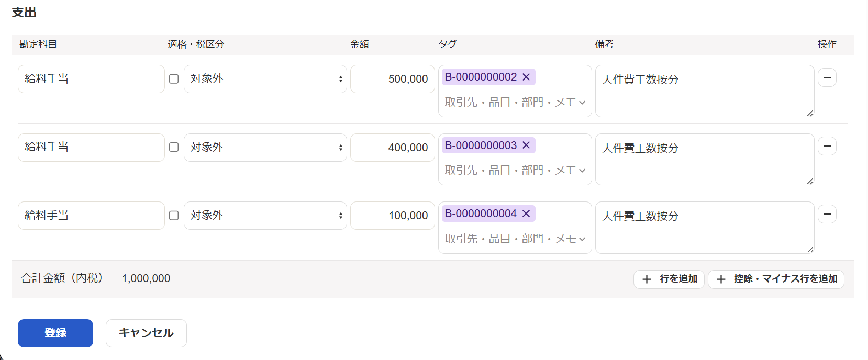Edit the 500,000 amount field

coord(393,79)
